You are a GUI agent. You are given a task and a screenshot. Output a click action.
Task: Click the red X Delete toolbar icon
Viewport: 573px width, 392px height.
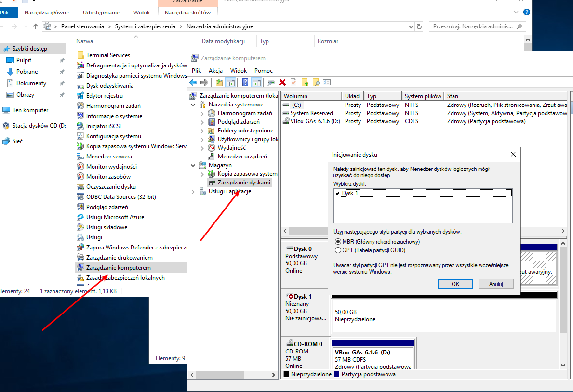[x=282, y=82]
